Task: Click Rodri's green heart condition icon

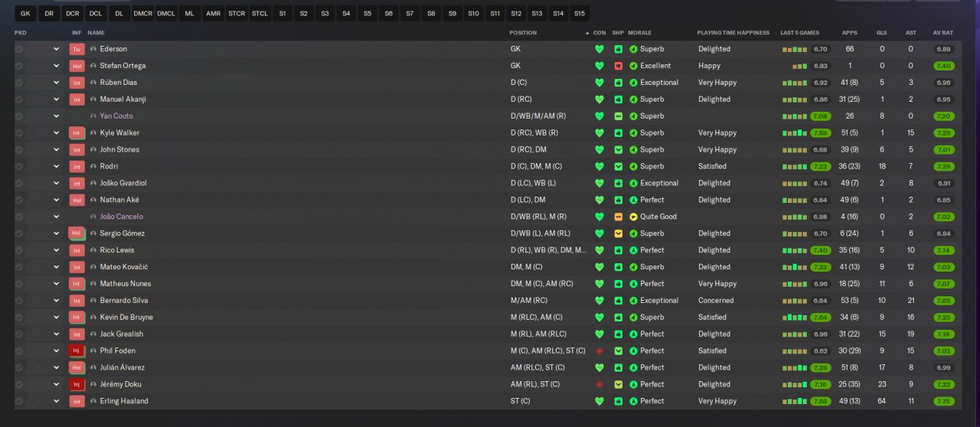Action: (x=599, y=166)
